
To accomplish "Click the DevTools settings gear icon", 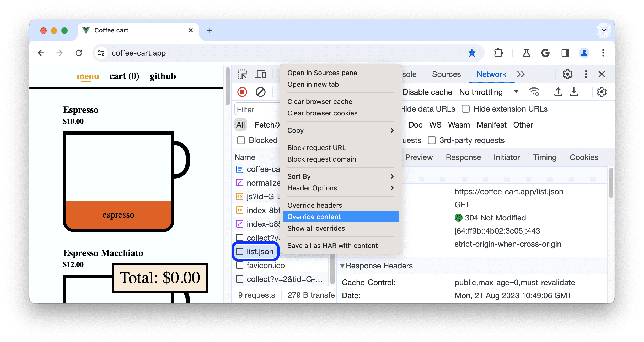I will (x=567, y=74).
